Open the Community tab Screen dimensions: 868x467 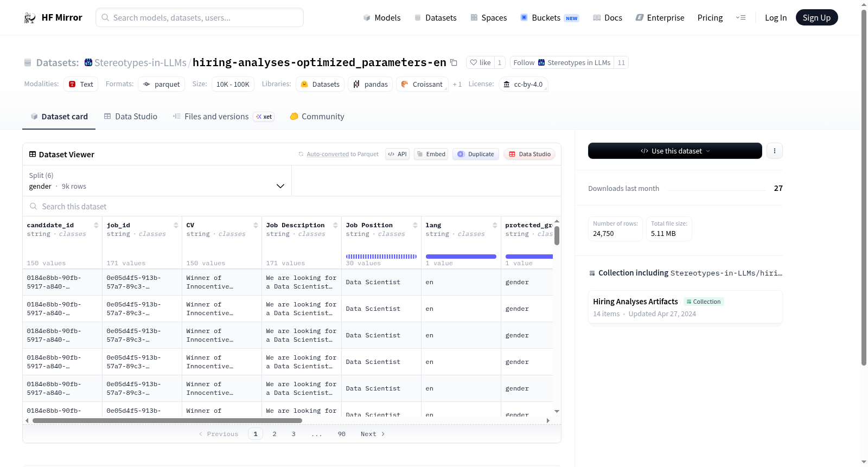[317, 117]
